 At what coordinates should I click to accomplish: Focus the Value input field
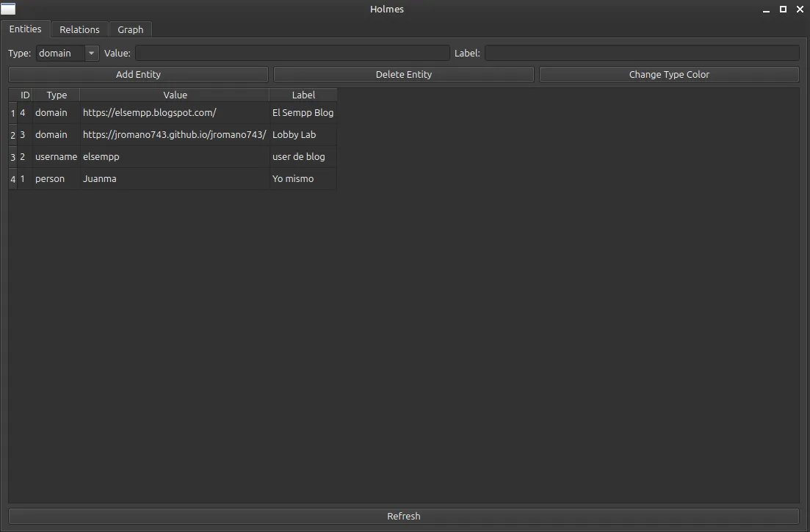(292, 53)
